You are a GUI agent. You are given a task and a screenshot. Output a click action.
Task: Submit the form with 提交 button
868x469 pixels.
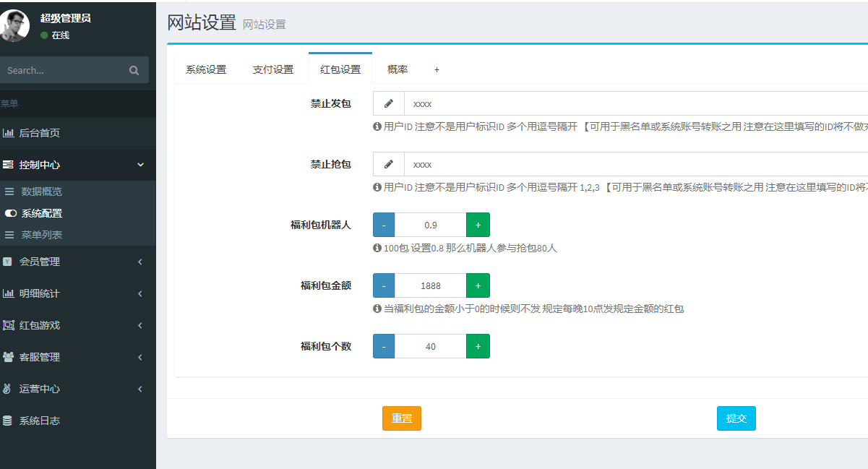tap(736, 418)
